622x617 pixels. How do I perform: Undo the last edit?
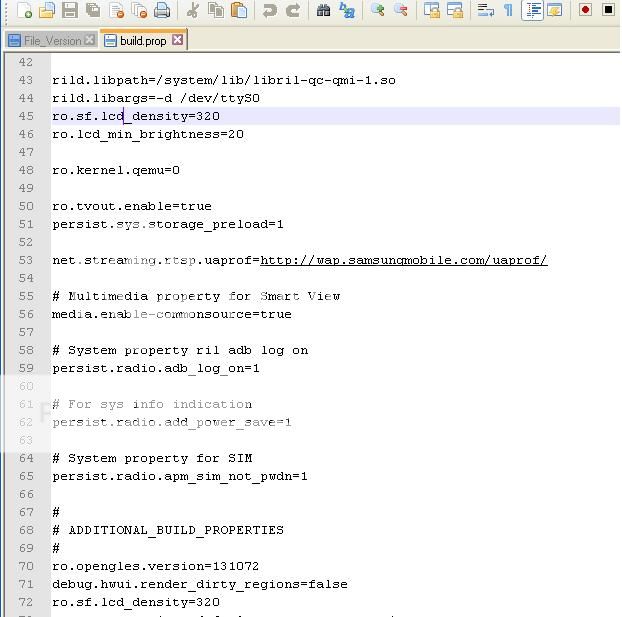270,11
